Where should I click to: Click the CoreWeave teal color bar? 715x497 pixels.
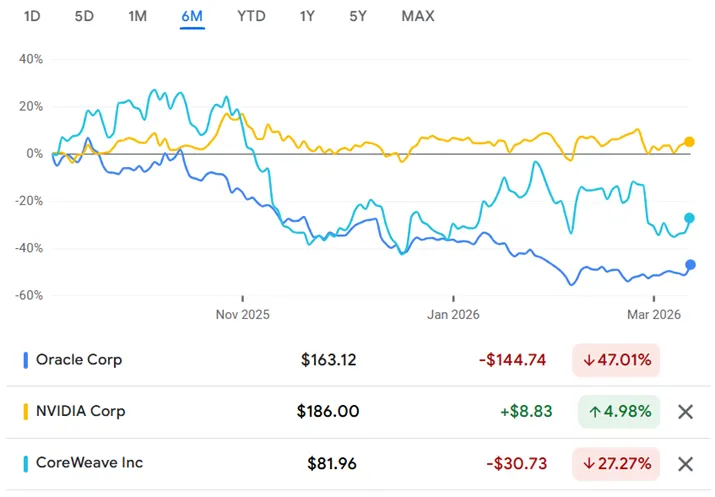click(24, 463)
